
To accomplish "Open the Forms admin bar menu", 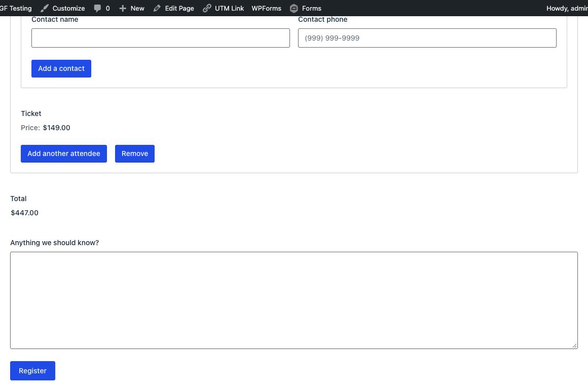I will click(306, 8).
